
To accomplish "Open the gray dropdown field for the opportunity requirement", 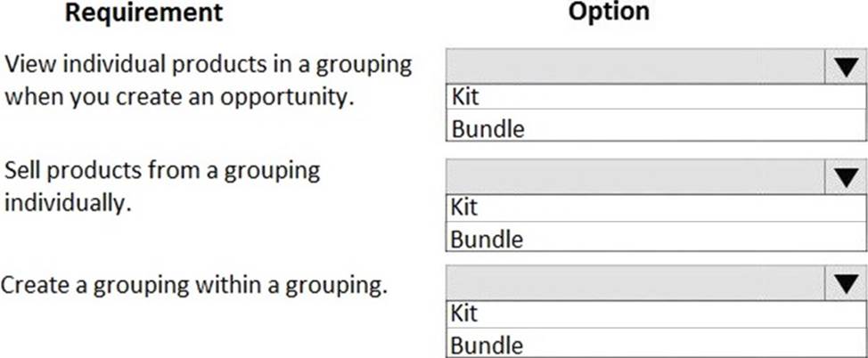I will 635,67.
